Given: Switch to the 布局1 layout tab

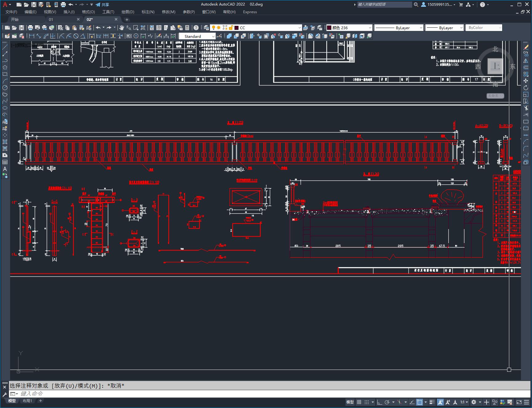Looking at the screenshot, I should click(x=27, y=401).
